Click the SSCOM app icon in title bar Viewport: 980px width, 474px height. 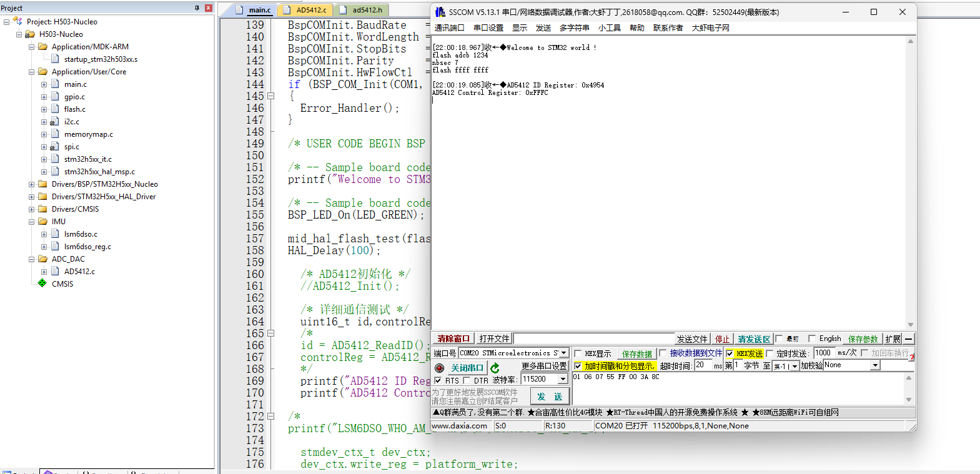tap(440, 12)
